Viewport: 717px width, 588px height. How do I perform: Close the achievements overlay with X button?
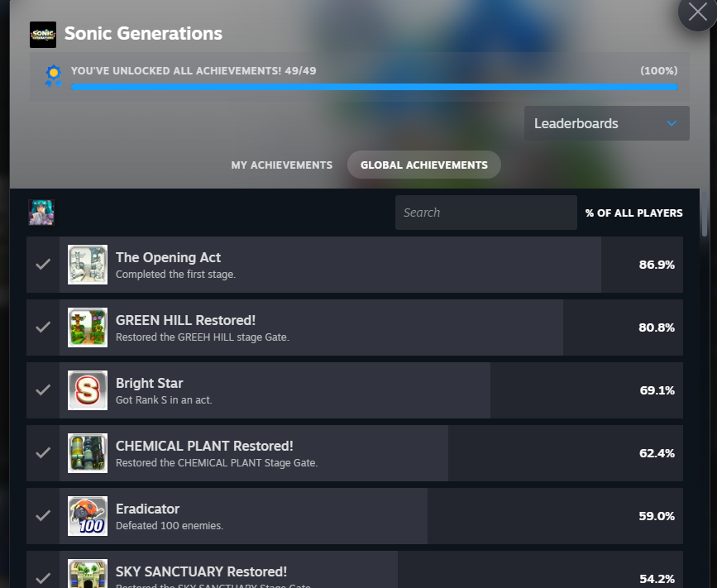coord(697,12)
